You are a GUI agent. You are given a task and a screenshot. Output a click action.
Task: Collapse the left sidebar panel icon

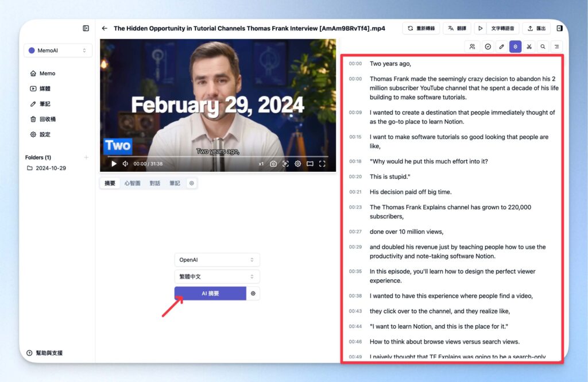[x=86, y=28]
